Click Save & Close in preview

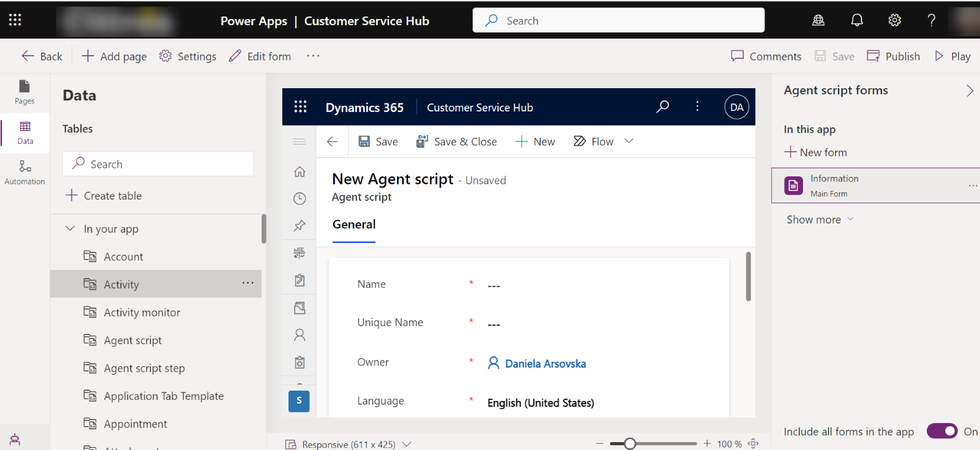coord(456,141)
